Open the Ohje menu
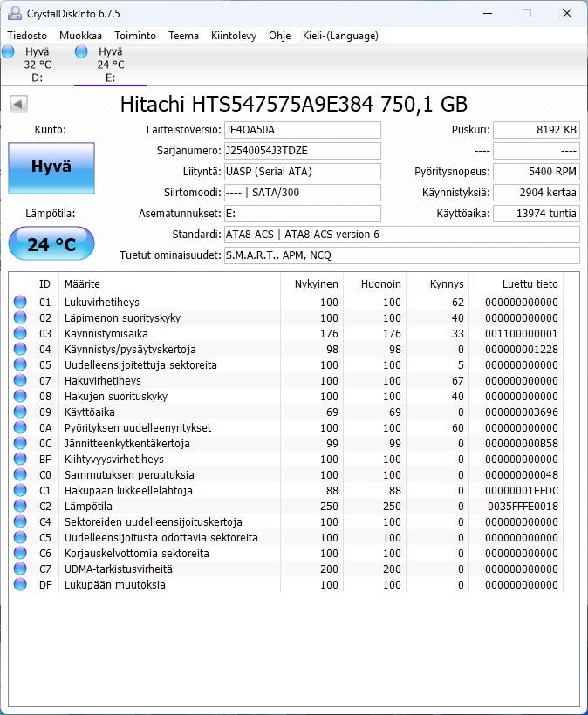Screen dimensions: 588x715 point(280,36)
